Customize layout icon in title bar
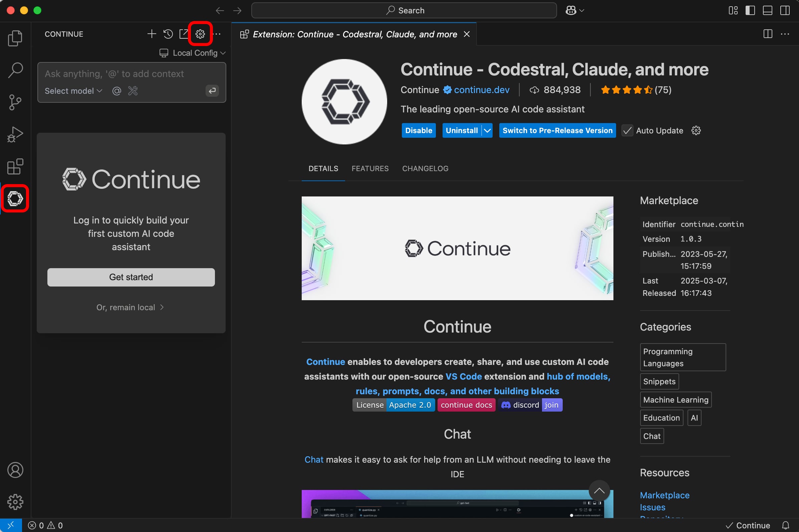 tap(733, 11)
